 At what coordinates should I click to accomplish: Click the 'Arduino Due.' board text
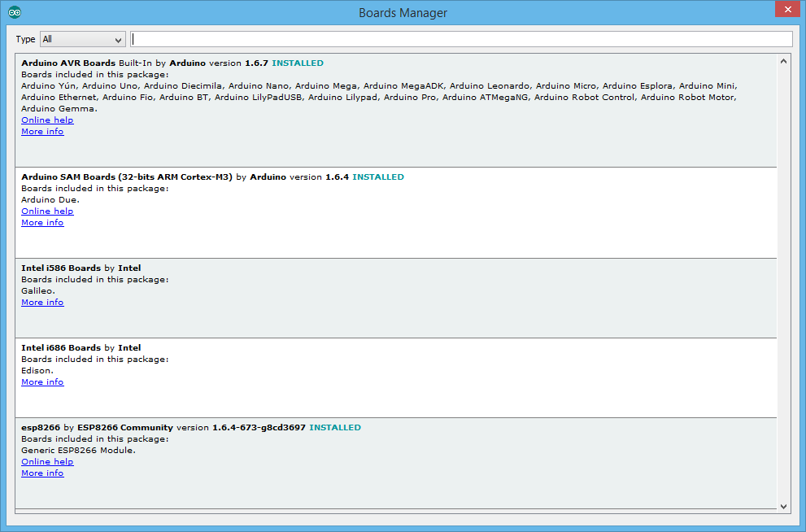pos(50,199)
